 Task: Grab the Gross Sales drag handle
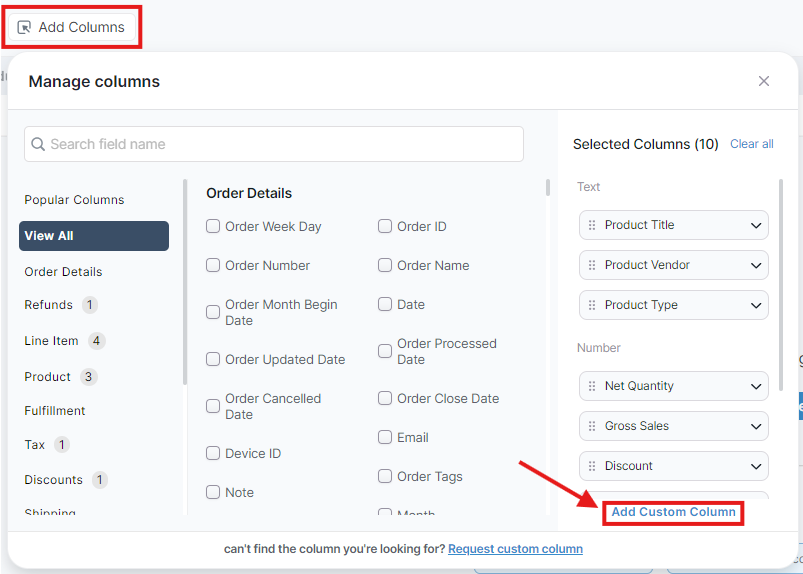592,426
